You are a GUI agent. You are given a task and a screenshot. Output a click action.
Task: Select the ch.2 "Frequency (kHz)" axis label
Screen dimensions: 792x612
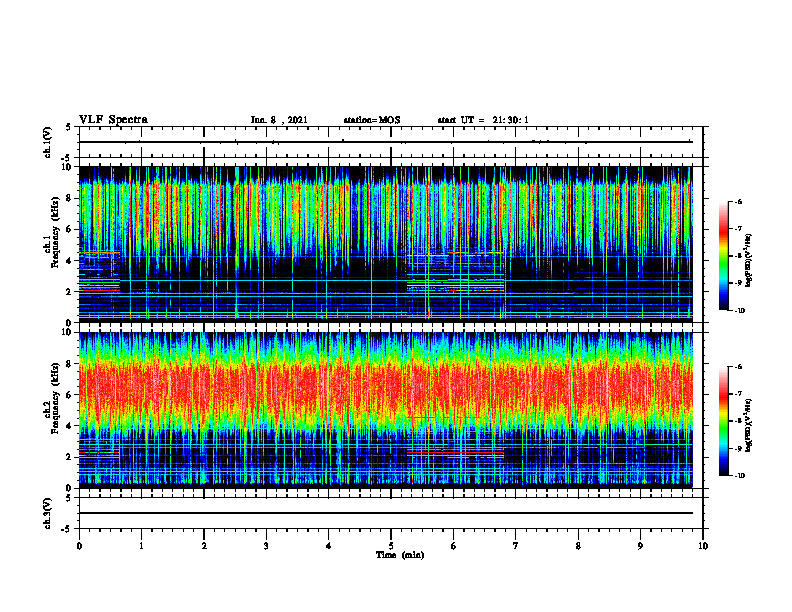pos(55,398)
